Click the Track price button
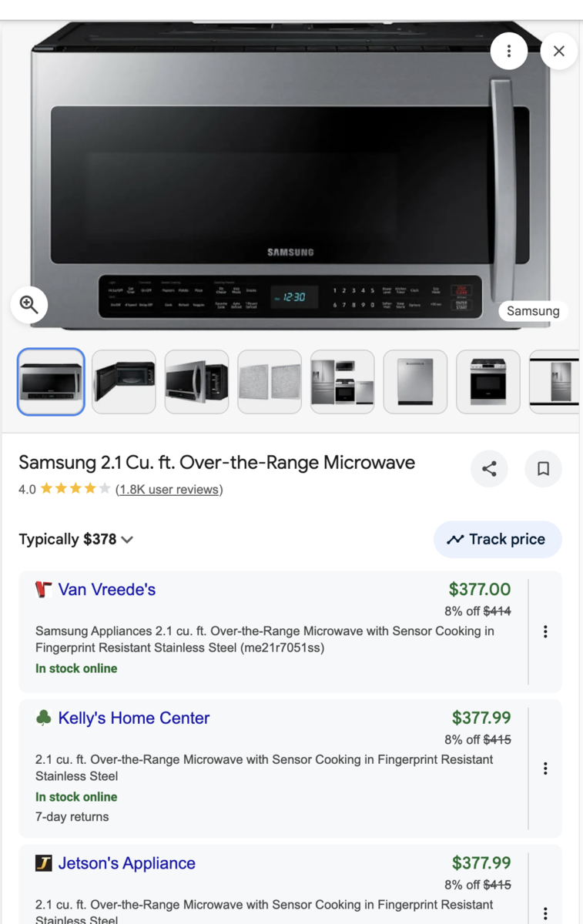 [498, 539]
